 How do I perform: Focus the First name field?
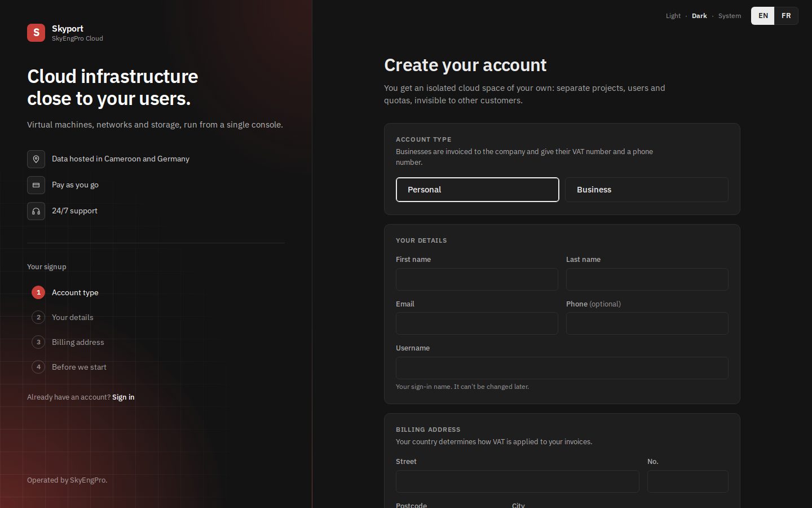tap(477, 279)
